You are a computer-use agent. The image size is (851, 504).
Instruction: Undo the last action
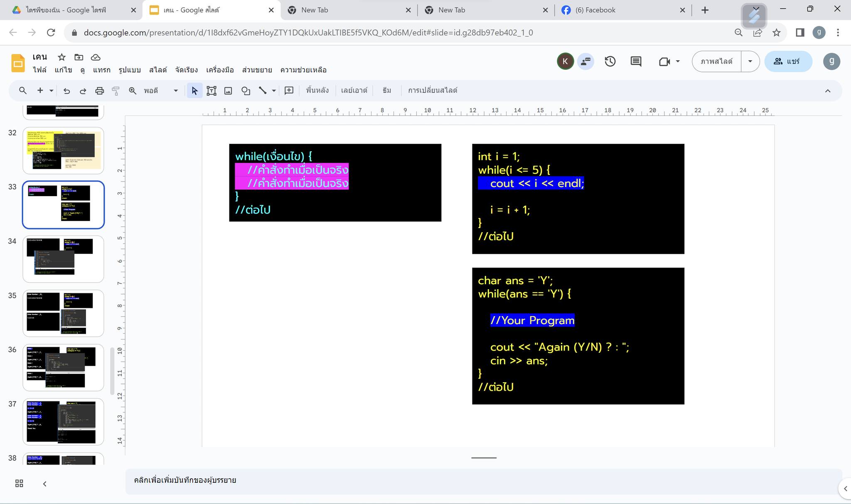click(x=66, y=91)
